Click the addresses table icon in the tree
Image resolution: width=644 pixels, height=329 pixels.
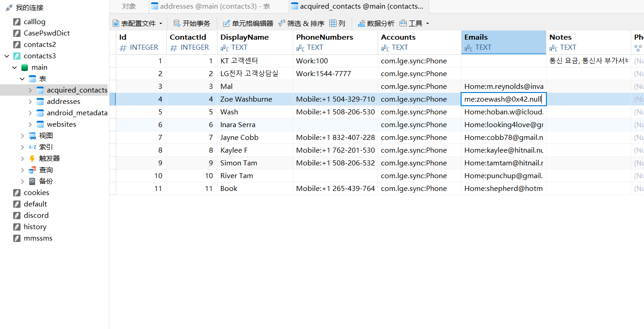pyautogui.click(x=40, y=102)
